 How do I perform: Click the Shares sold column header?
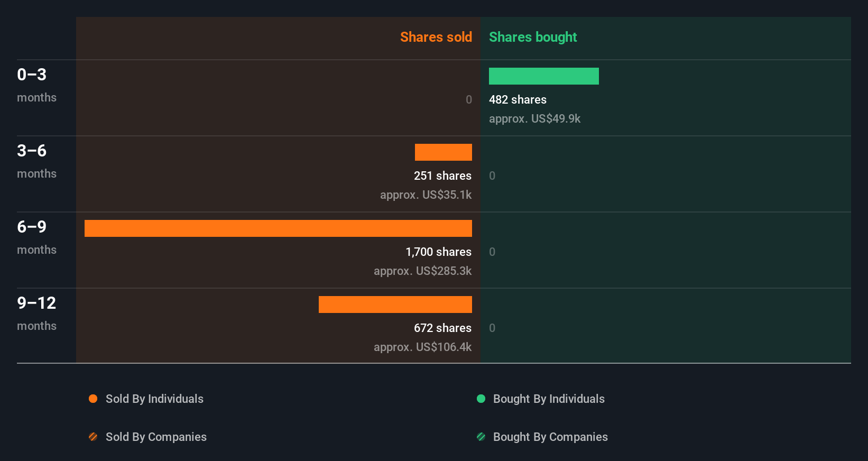tap(436, 37)
